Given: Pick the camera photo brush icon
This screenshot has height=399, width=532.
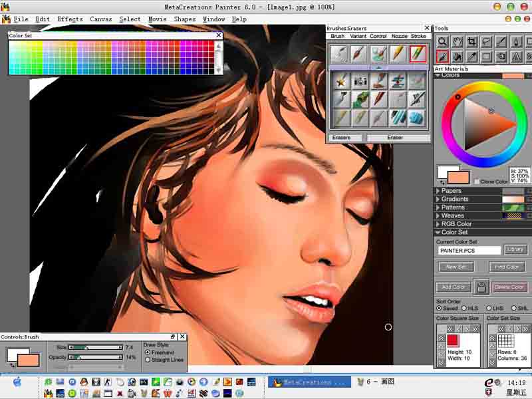Looking at the screenshot, I should (x=360, y=80).
